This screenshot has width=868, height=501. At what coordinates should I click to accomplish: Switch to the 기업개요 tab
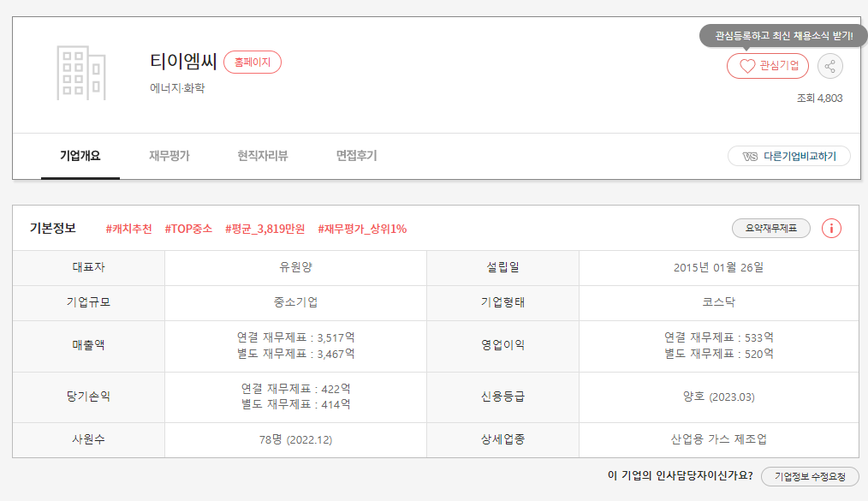pos(80,156)
